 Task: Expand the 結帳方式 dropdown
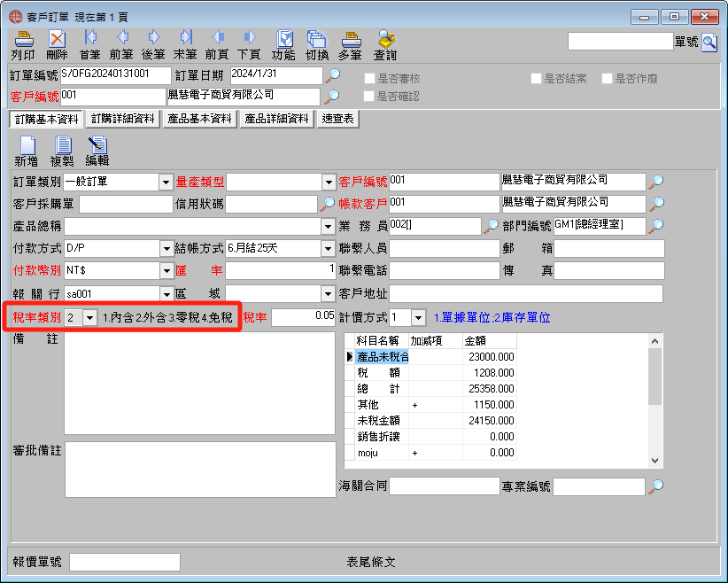pyautogui.click(x=329, y=249)
